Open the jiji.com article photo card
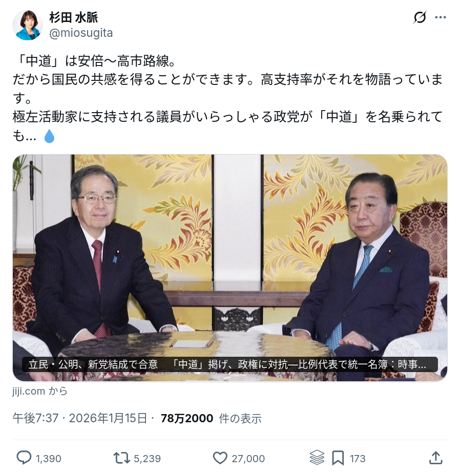The width and height of the screenshot is (460, 476). (x=229, y=268)
